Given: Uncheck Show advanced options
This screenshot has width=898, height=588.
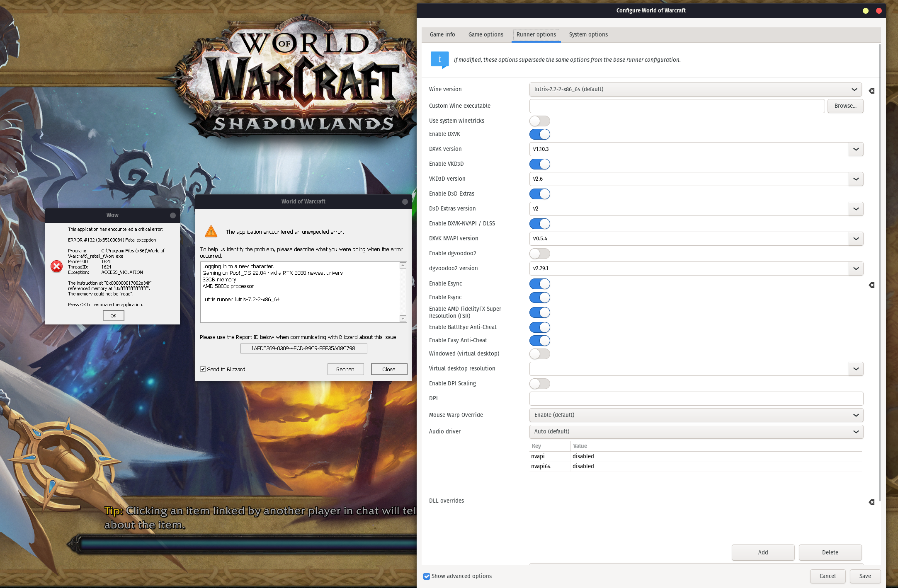Looking at the screenshot, I should 427,576.
